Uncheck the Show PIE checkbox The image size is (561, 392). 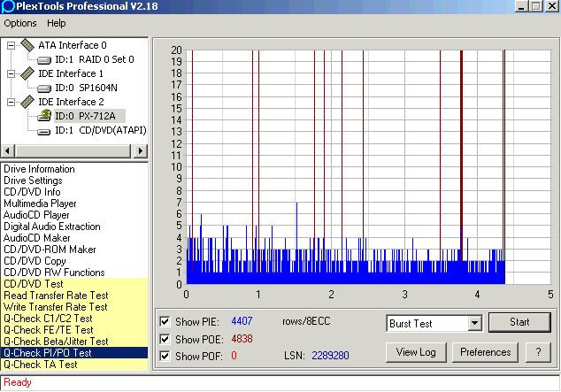pyautogui.click(x=165, y=322)
